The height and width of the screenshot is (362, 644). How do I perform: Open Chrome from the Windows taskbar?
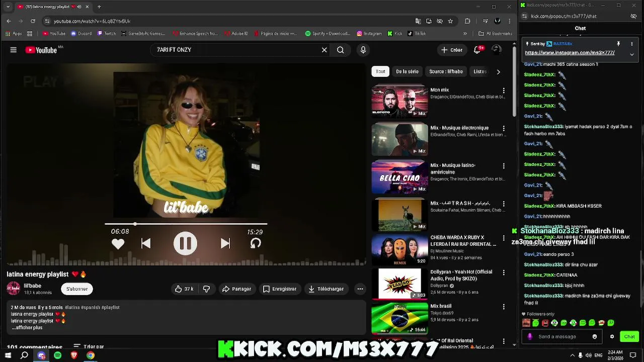(x=90, y=355)
